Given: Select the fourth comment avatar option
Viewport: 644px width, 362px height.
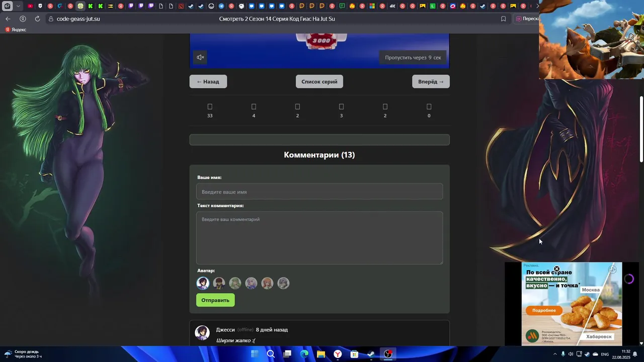Looking at the screenshot, I should 251,283.
